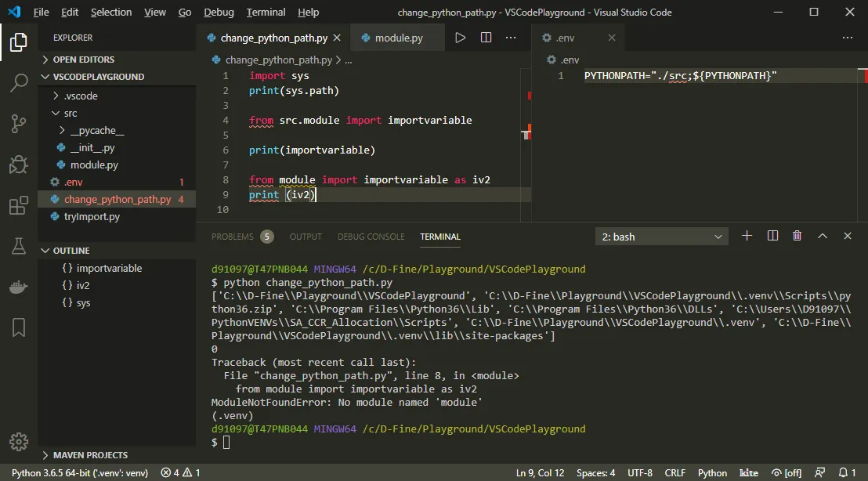Open the Debug view in activity bar
This screenshot has width=868, height=481.
(18, 165)
